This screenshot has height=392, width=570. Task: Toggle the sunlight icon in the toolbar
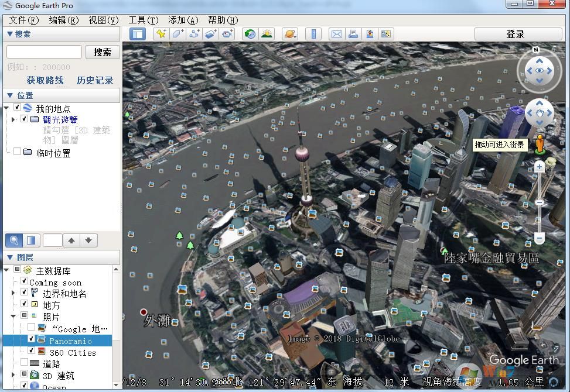(x=267, y=34)
